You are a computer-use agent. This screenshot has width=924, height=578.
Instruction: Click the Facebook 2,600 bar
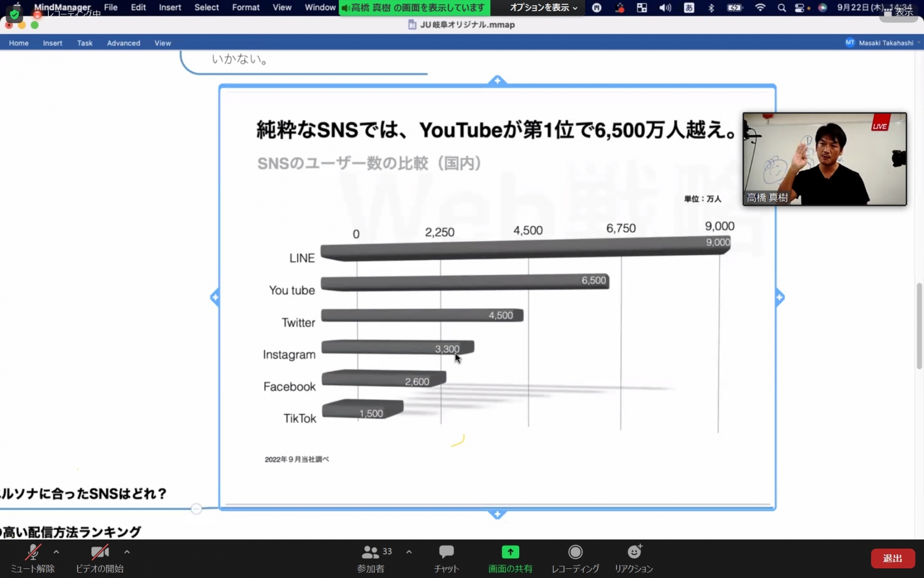[383, 379]
